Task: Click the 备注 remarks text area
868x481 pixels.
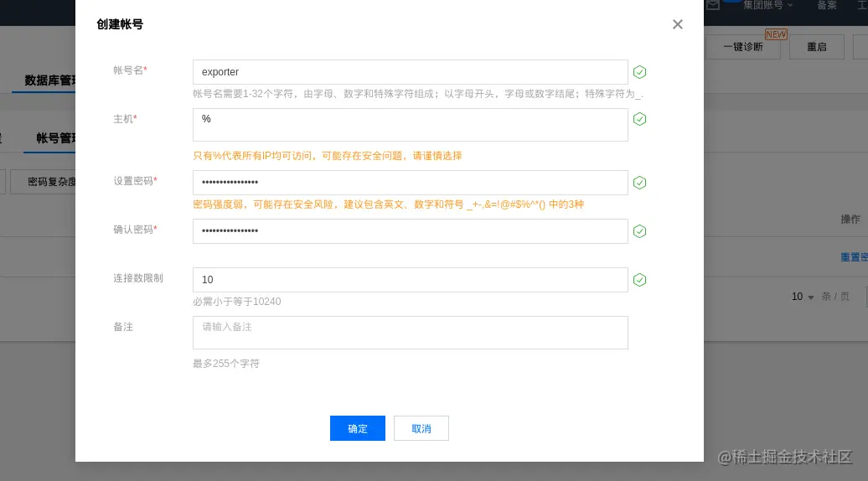Action: pos(411,333)
